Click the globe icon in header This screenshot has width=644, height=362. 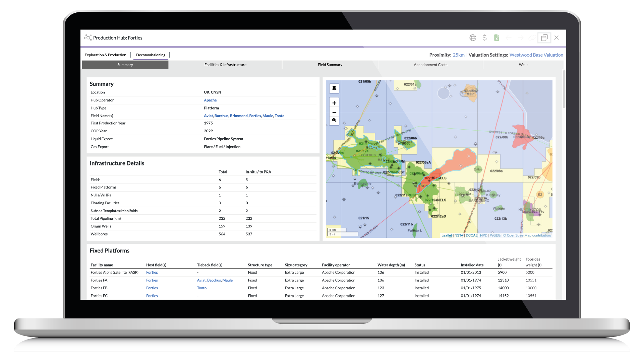(x=473, y=38)
